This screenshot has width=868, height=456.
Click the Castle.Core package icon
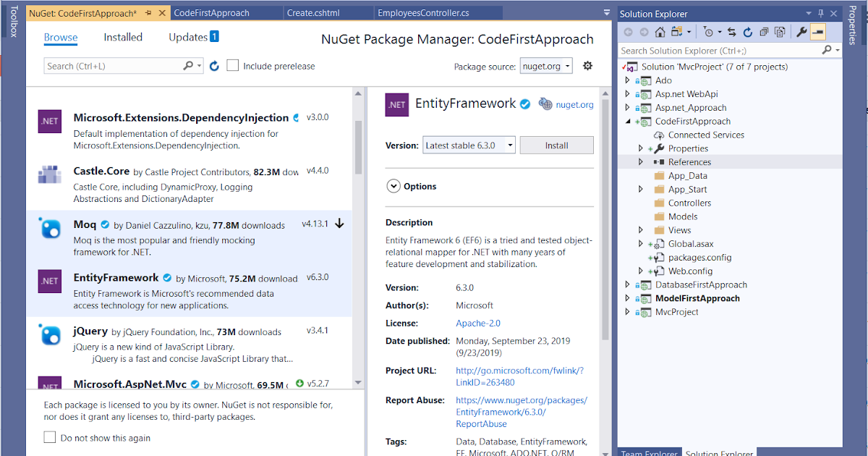tap(49, 174)
